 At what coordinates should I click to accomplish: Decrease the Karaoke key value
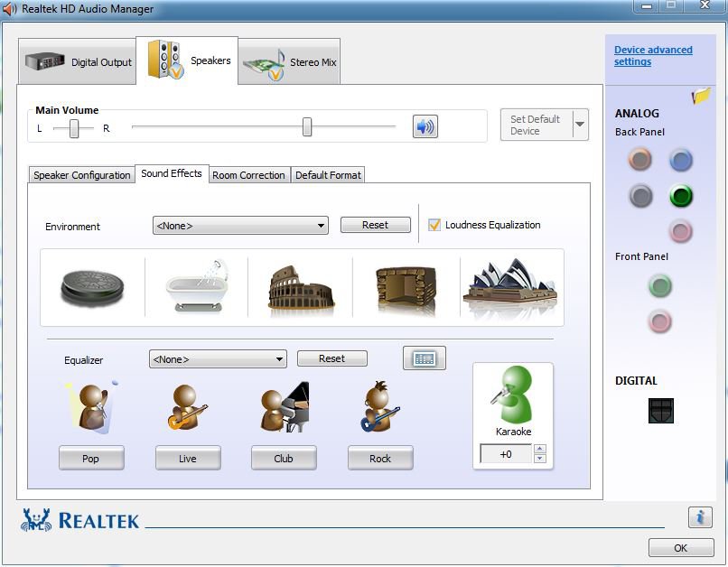tap(539, 459)
